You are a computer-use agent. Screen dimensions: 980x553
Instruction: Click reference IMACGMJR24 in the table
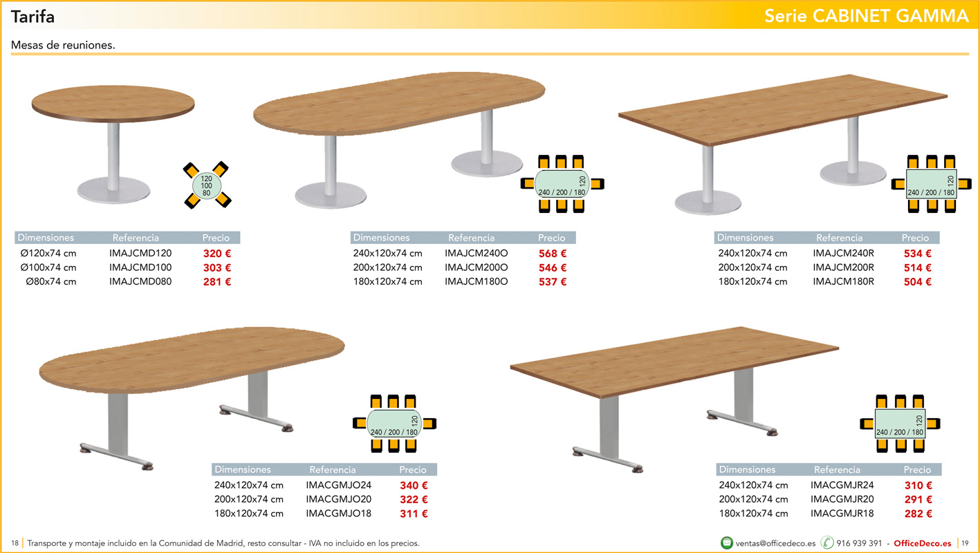click(842, 485)
